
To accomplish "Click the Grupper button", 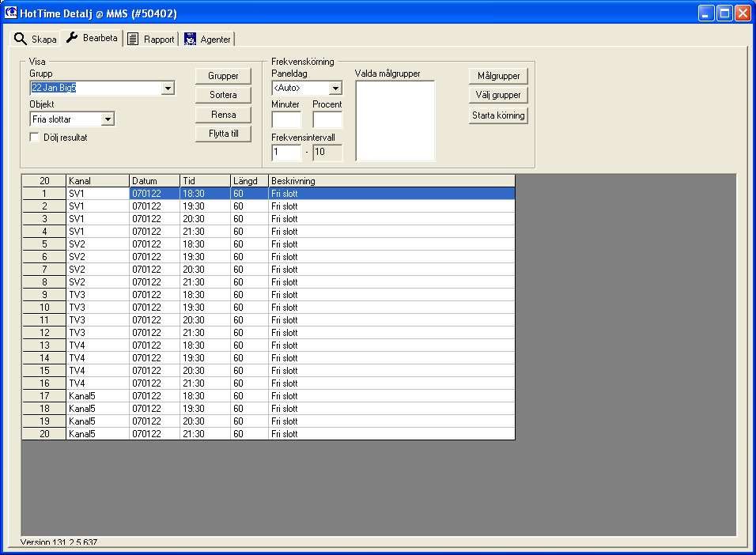I will pos(223,76).
